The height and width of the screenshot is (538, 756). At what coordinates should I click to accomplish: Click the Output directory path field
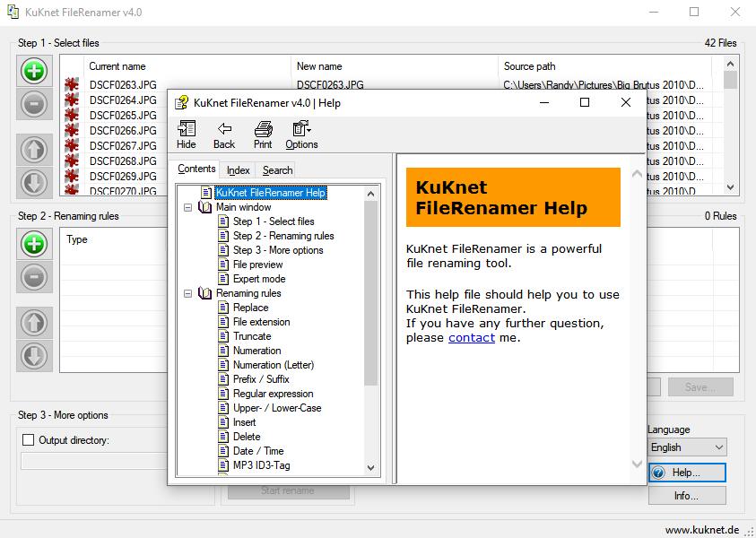(94, 461)
